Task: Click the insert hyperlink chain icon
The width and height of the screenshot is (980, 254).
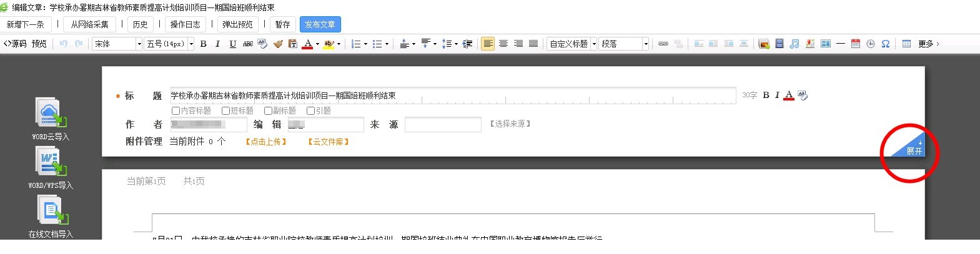Action: pos(663,44)
